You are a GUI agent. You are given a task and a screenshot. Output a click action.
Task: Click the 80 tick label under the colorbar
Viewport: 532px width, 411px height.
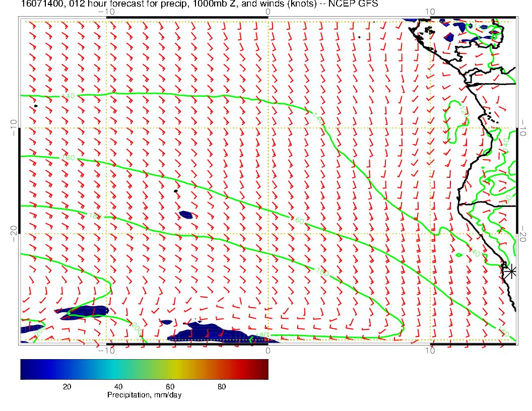tap(221, 387)
